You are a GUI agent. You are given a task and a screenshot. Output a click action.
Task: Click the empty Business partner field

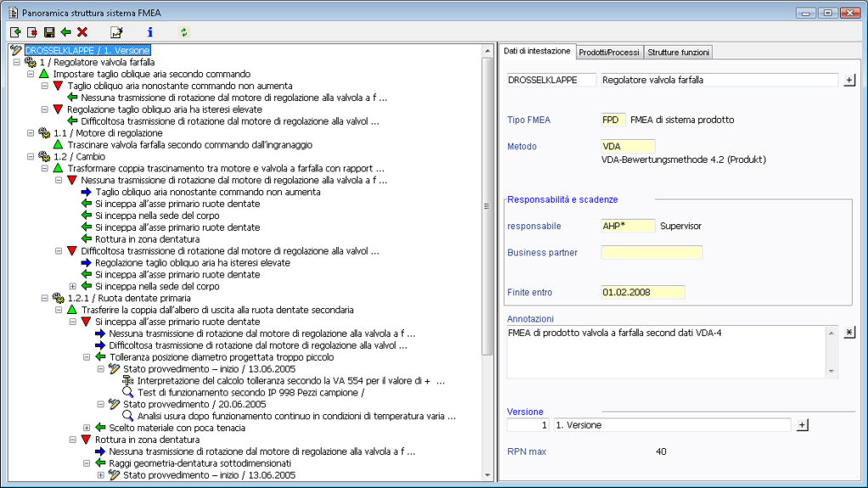point(651,253)
